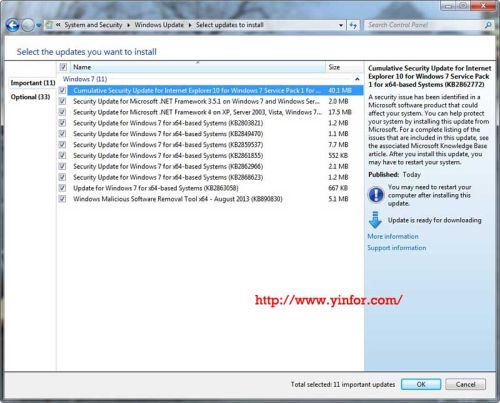Open the More information link

coord(393,236)
